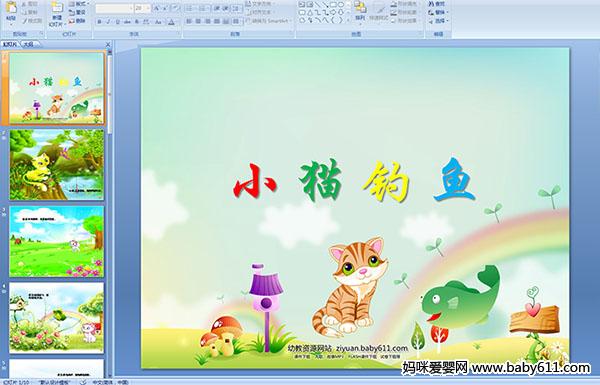Screen dimensions: 600x385
Task: Select the Rectangle shape in shapes gallery
Action: pos(333,5)
